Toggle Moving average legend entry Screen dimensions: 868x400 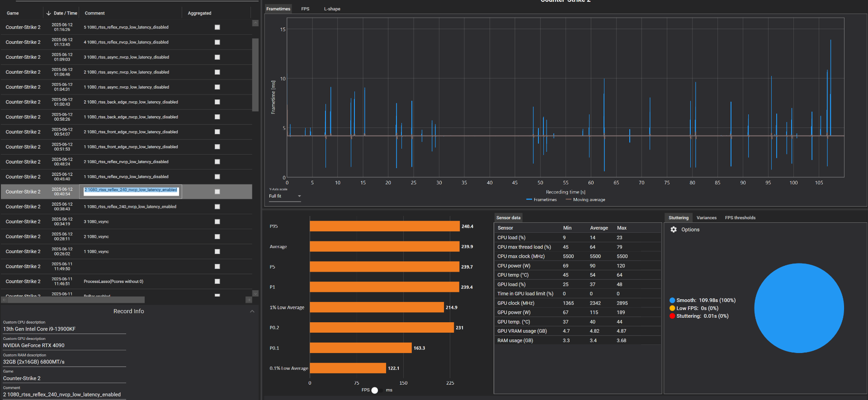[x=585, y=200]
